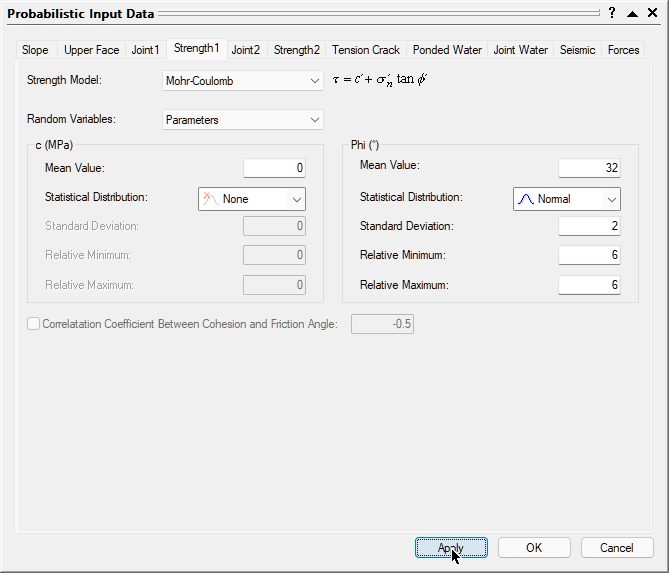Click the Mohr-Coulomb equation text
The width and height of the screenshot is (669, 573).
[380, 79]
